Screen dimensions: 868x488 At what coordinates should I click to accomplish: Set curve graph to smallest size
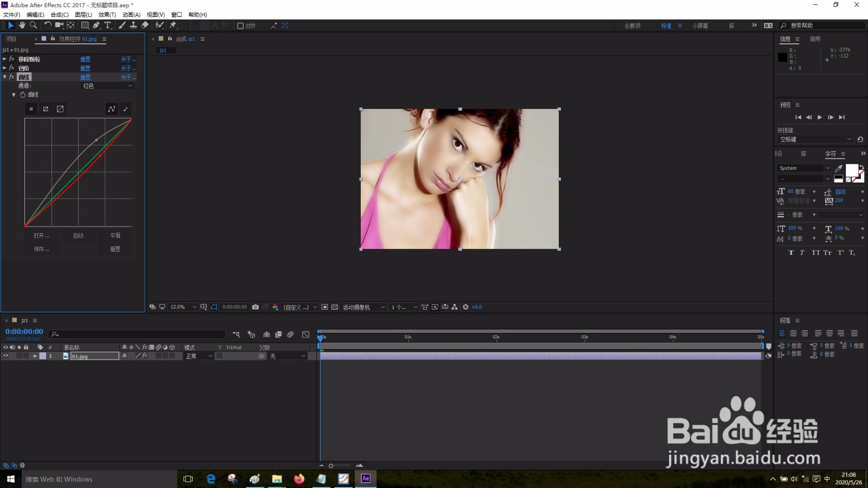tap(31, 109)
